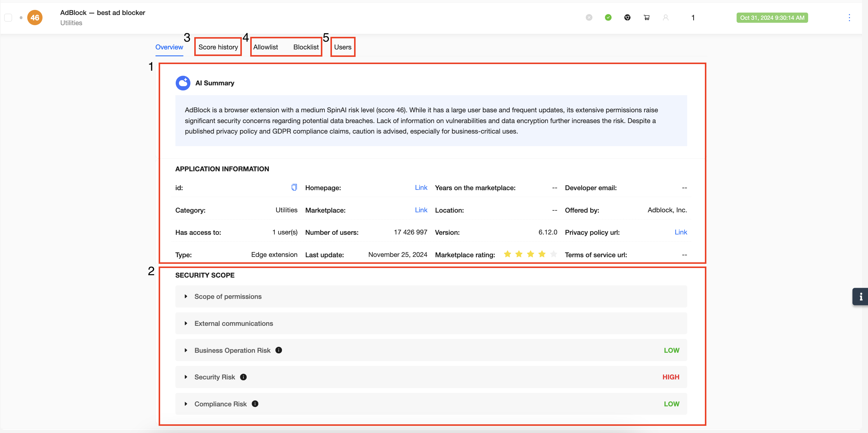Click the shopping cart marketplace icon

point(646,18)
